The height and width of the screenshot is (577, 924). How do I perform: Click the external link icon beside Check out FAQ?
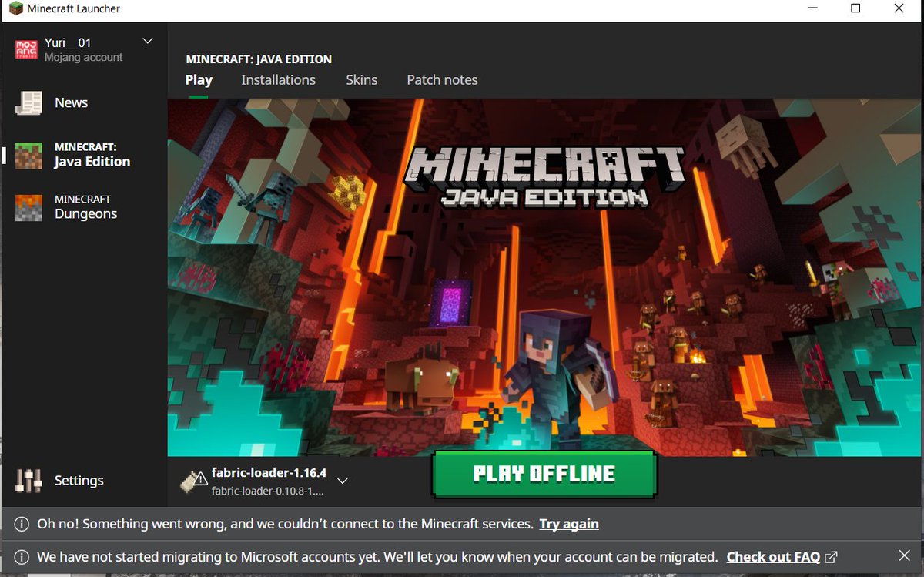[x=831, y=557]
